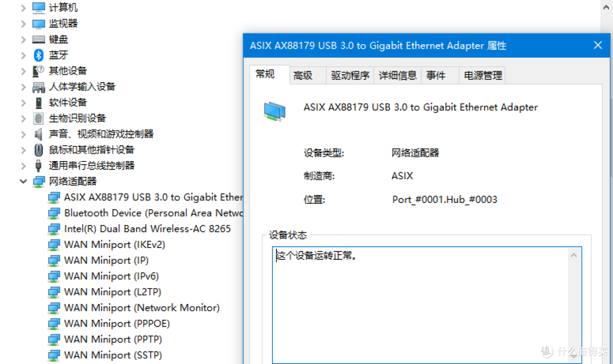Click the 监视器 monitor icon
Screen dimensions: 613x364
pyautogui.click(x=39, y=23)
